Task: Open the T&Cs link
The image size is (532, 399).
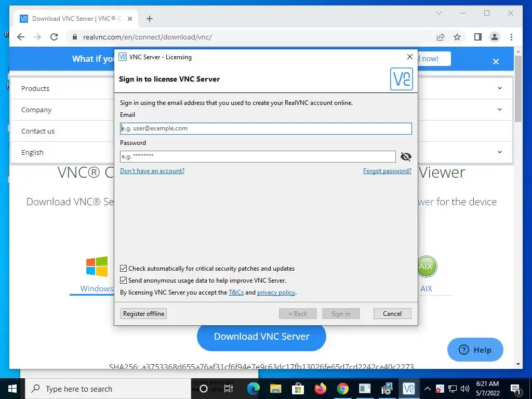Action: pos(236,292)
